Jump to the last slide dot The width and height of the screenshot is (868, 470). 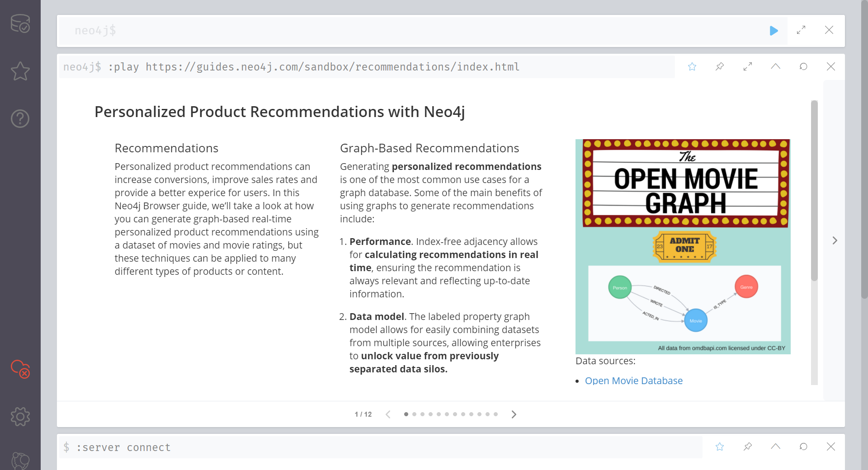pos(495,414)
